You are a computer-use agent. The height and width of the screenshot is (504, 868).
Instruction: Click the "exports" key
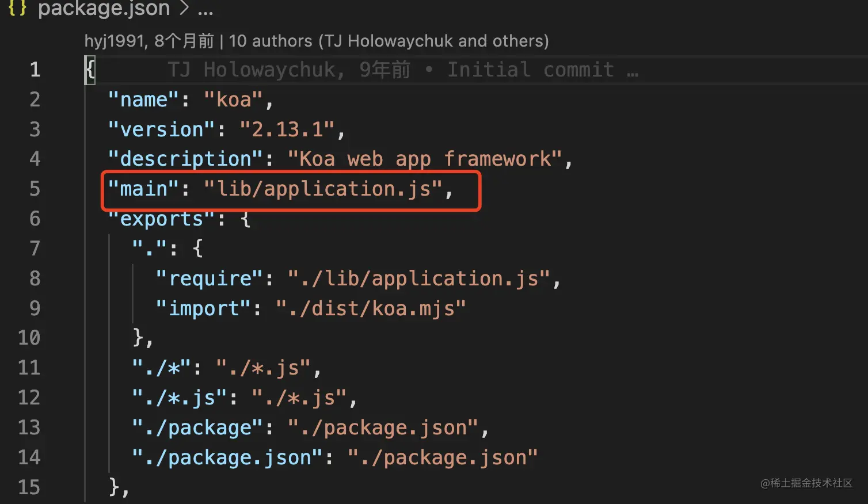(x=162, y=219)
